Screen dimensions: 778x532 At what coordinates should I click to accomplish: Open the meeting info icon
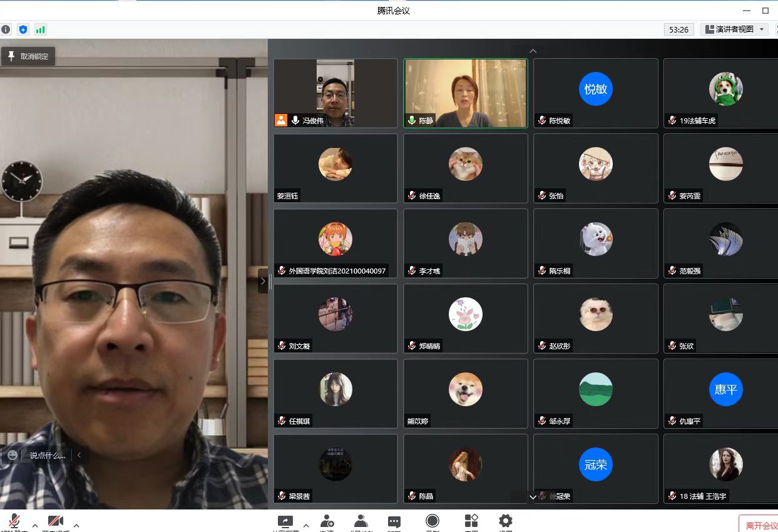(x=6, y=29)
